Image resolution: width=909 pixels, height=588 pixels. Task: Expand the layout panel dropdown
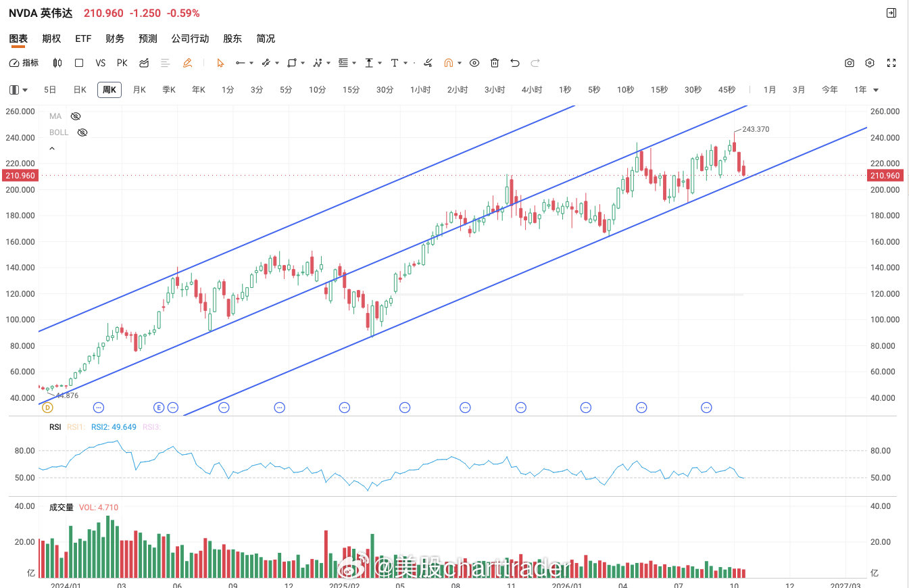tap(19, 90)
